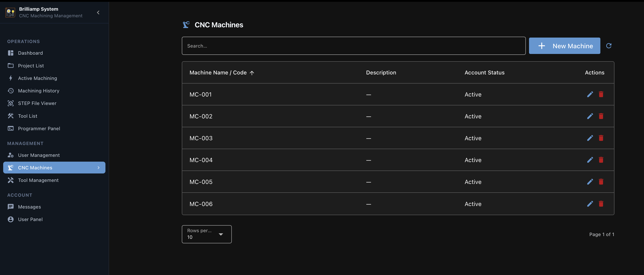Edit machine MC-006
The width and height of the screenshot is (644, 275).
pyautogui.click(x=590, y=204)
